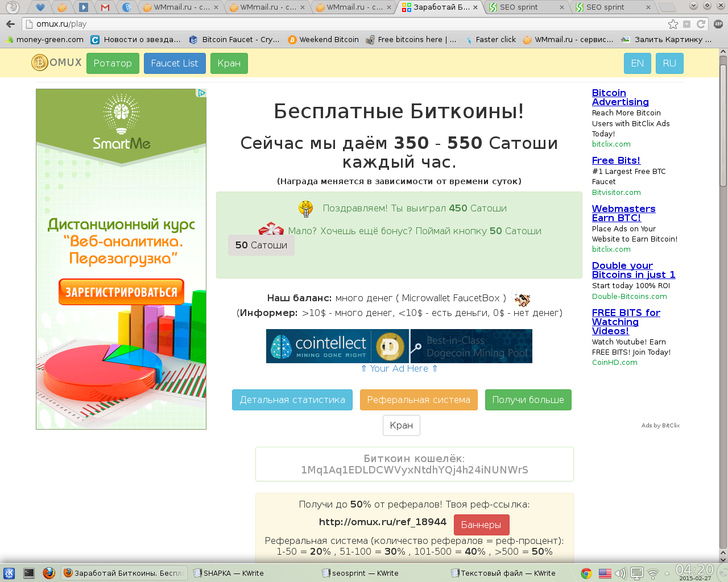Click the smiley emoji beside Поздравляем
728x582 pixels.
[x=305, y=209]
